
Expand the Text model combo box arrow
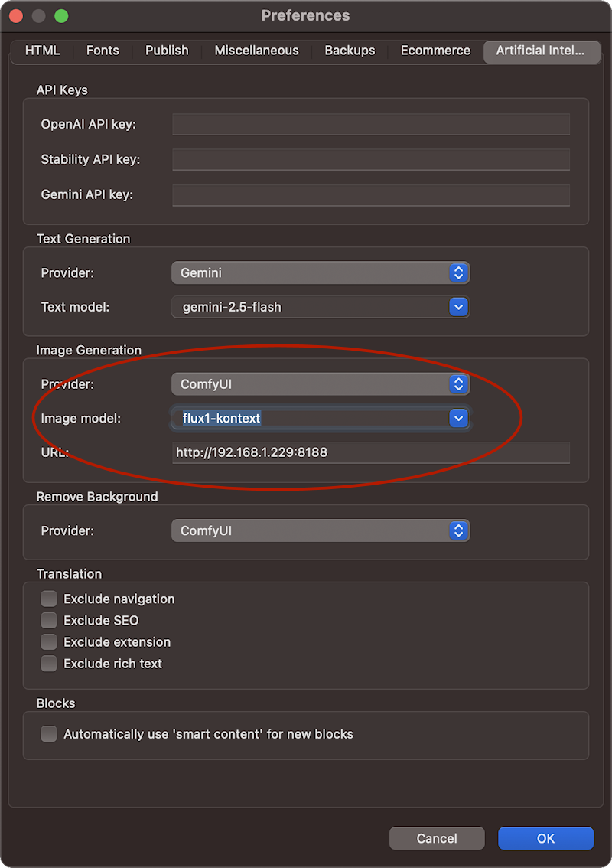[x=458, y=307]
